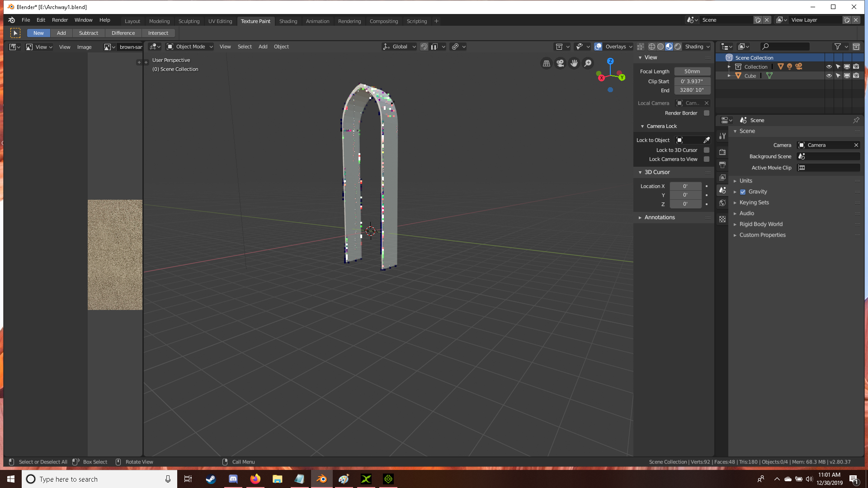Open Blender from the Windows taskbar
Image resolution: width=868 pixels, height=488 pixels.
(322, 479)
